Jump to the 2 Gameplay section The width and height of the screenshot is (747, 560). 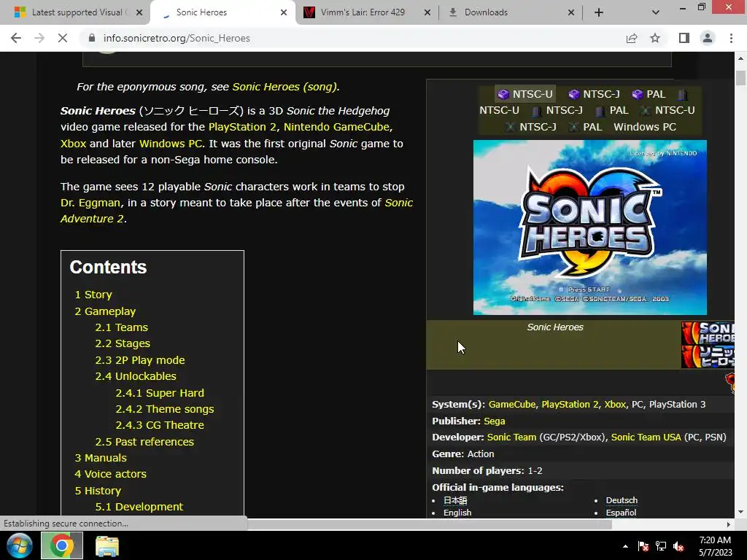click(105, 311)
